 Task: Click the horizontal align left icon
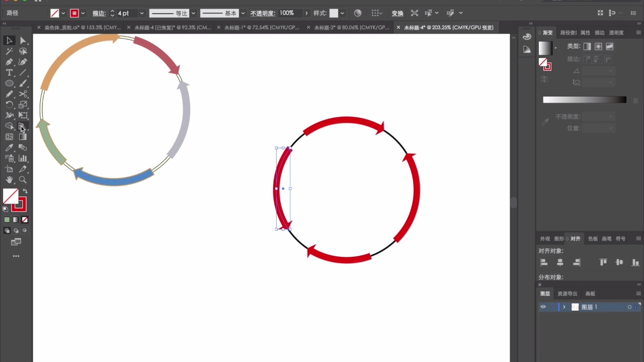click(x=544, y=262)
